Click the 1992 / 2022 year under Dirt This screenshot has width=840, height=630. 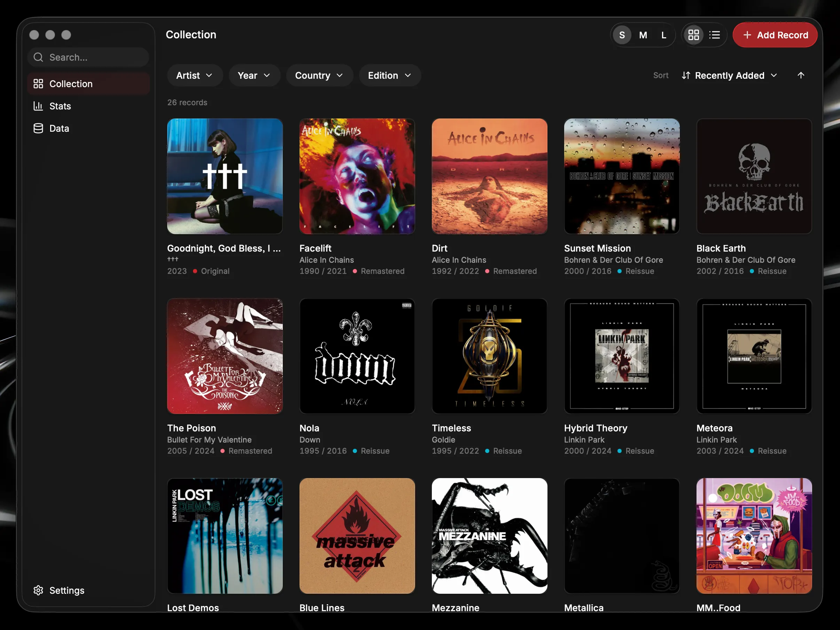455,271
